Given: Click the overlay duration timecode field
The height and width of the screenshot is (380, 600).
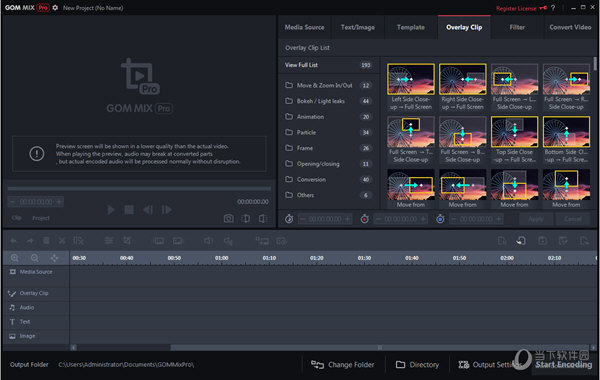Looking at the screenshot, I should 325,219.
